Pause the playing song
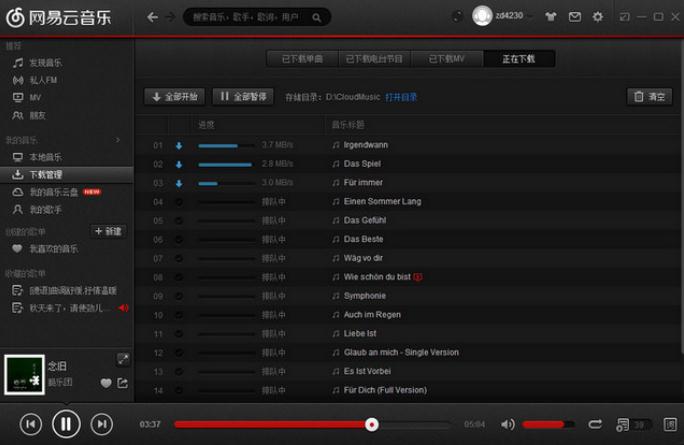The width and height of the screenshot is (684, 445). 66,424
